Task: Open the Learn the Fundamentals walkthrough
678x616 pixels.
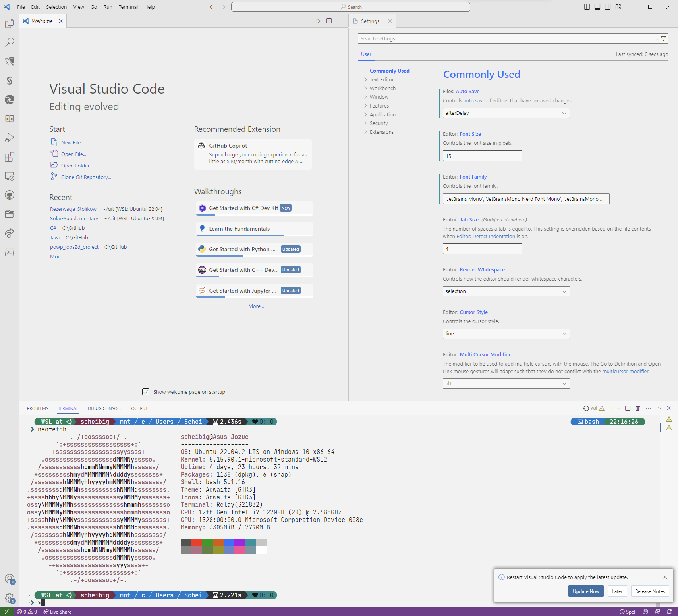Action: [x=254, y=229]
